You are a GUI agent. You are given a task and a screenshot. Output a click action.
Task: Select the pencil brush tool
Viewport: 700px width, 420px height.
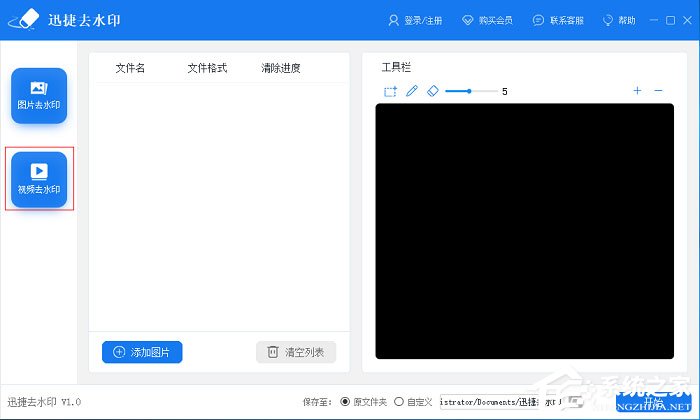coord(412,91)
